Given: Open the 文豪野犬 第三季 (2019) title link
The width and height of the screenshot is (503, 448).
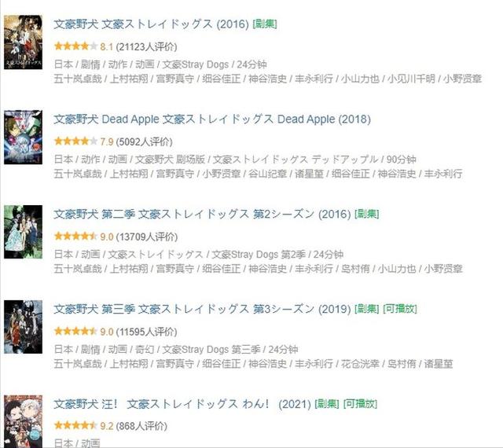Looking at the screenshot, I should click(202, 309).
